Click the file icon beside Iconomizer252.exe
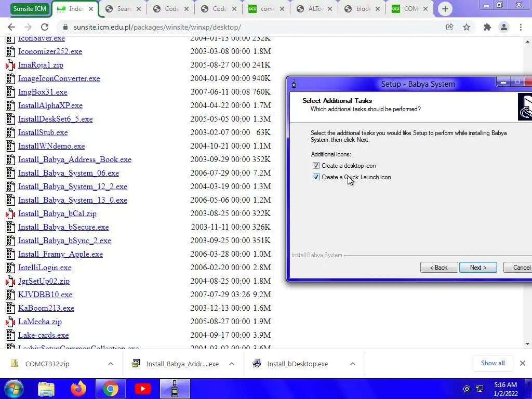Viewport: 532px width, 399px height. point(10,51)
